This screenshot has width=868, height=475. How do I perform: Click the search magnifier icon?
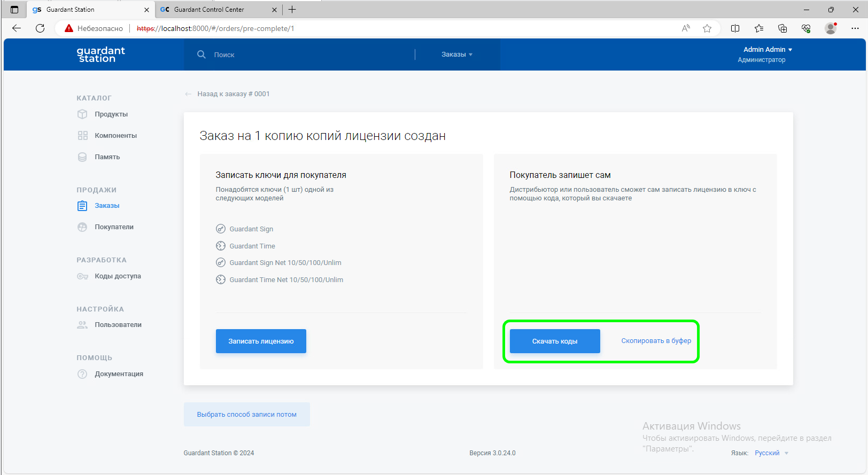click(201, 54)
